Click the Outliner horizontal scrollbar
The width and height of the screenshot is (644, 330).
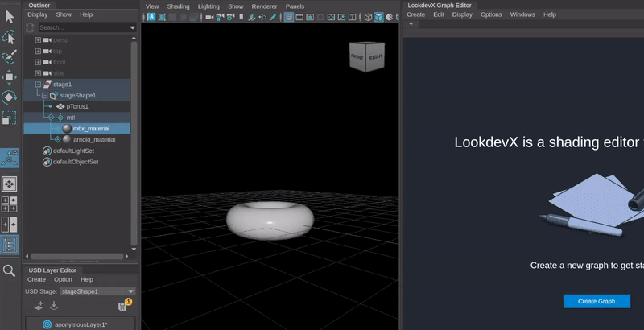[76, 256]
